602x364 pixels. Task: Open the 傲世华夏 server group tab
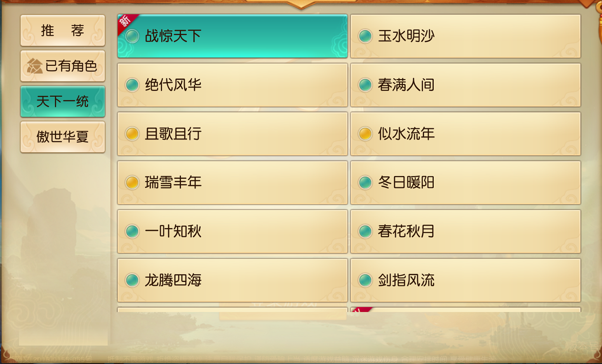tap(63, 137)
